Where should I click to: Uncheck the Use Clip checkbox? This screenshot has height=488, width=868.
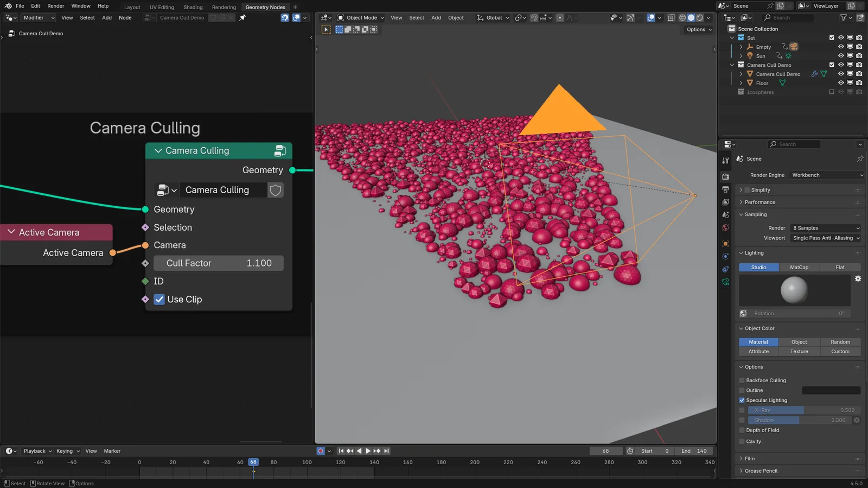tap(159, 300)
